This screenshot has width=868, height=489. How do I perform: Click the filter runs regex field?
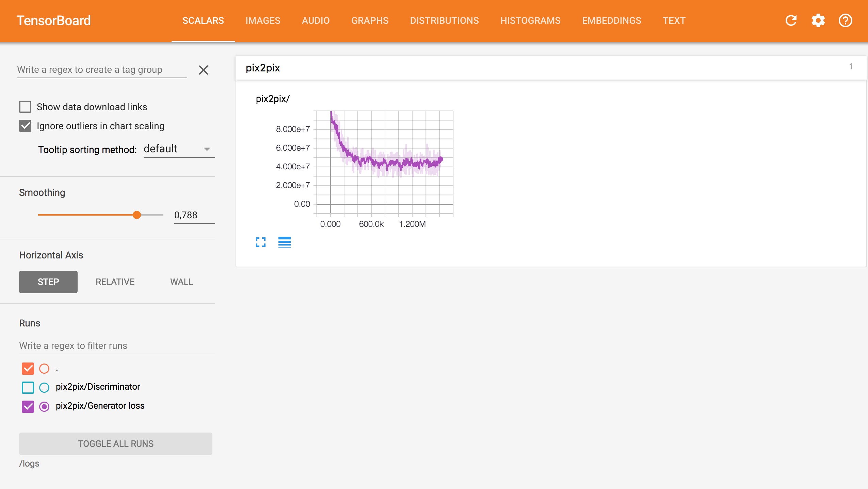click(117, 345)
